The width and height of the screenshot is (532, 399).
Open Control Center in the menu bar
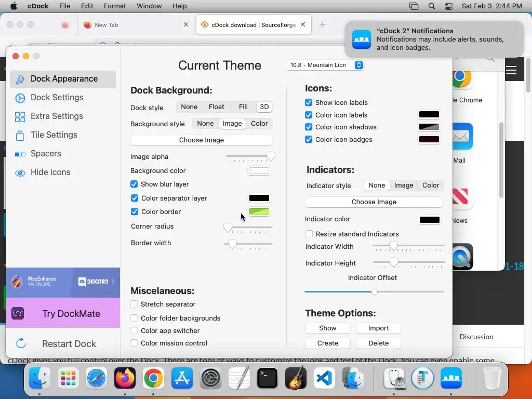coord(449,6)
